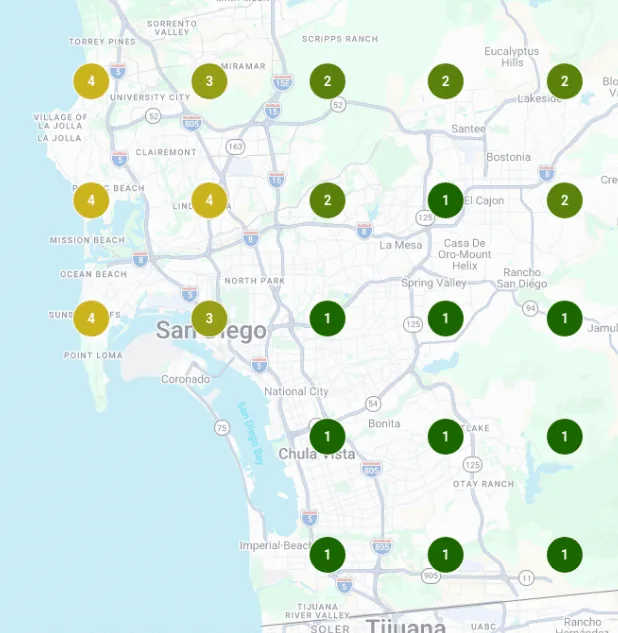Select the 1 cluster marker east of Eastlake

pos(564,436)
